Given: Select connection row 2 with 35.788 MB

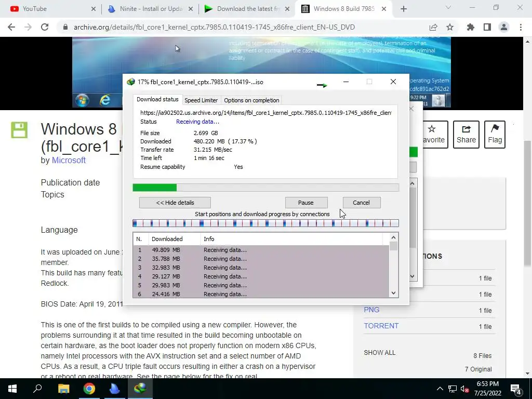Looking at the screenshot, I should click(261, 259).
